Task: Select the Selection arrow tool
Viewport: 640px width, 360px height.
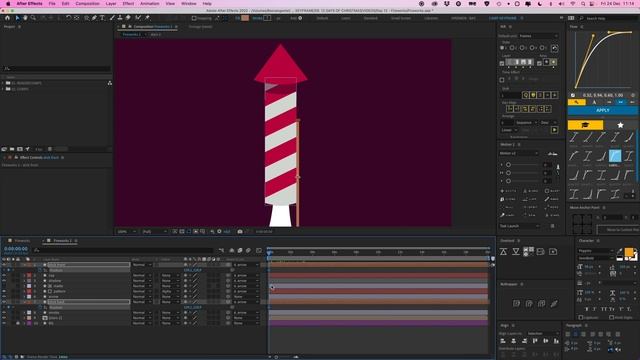Action: click(x=17, y=18)
